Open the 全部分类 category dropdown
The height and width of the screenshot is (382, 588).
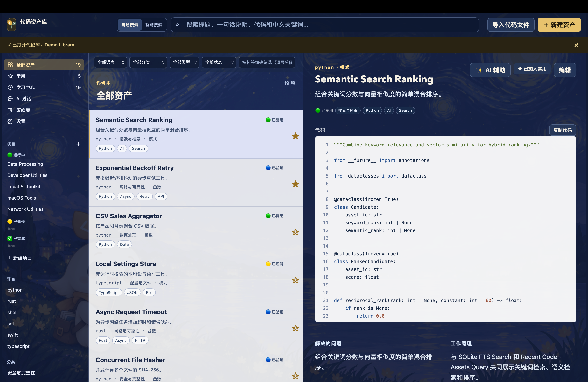148,62
